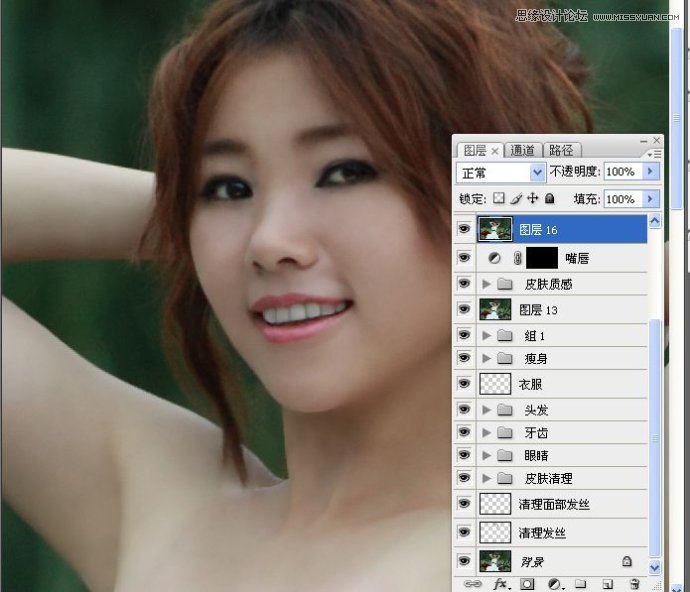
Task: Add a layer mask via bottom icon
Action: coord(527,584)
